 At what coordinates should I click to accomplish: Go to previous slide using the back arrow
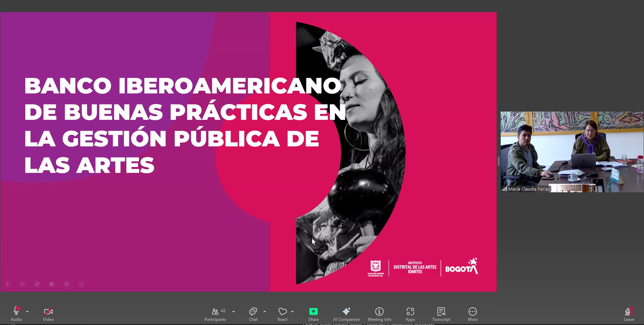[x=8, y=284]
